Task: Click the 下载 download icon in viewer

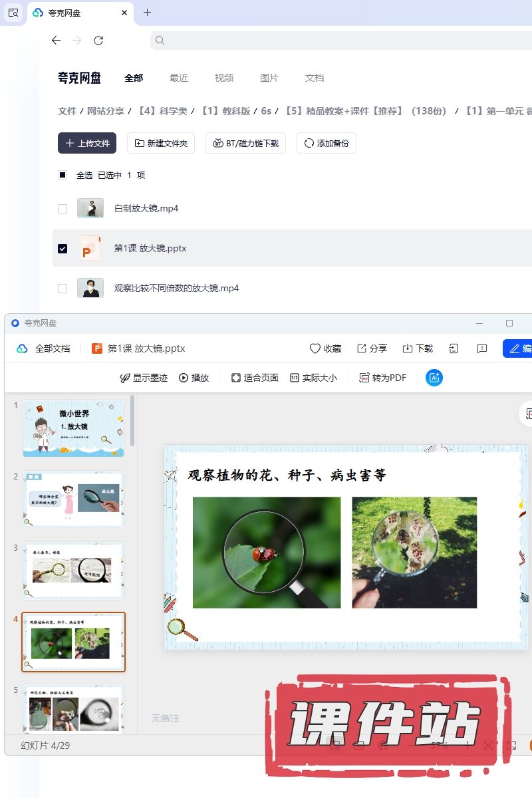Action: pyautogui.click(x=408, y=348)
